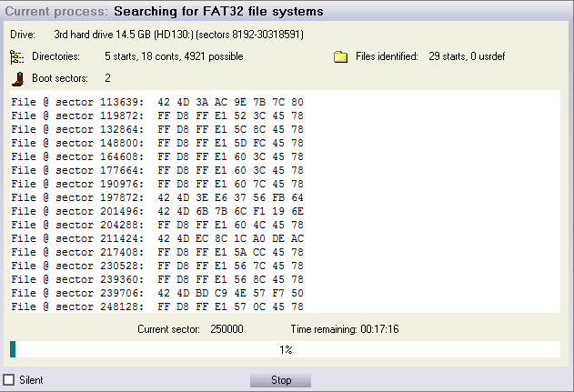Select log row for sector 239706
Screen dimensions: 574x392
tap(157, 293)
